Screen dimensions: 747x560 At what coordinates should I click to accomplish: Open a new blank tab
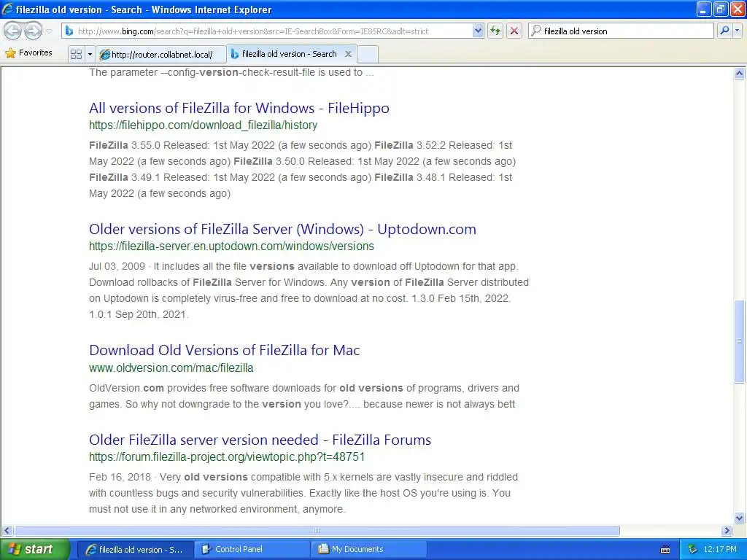coord(368,54)
